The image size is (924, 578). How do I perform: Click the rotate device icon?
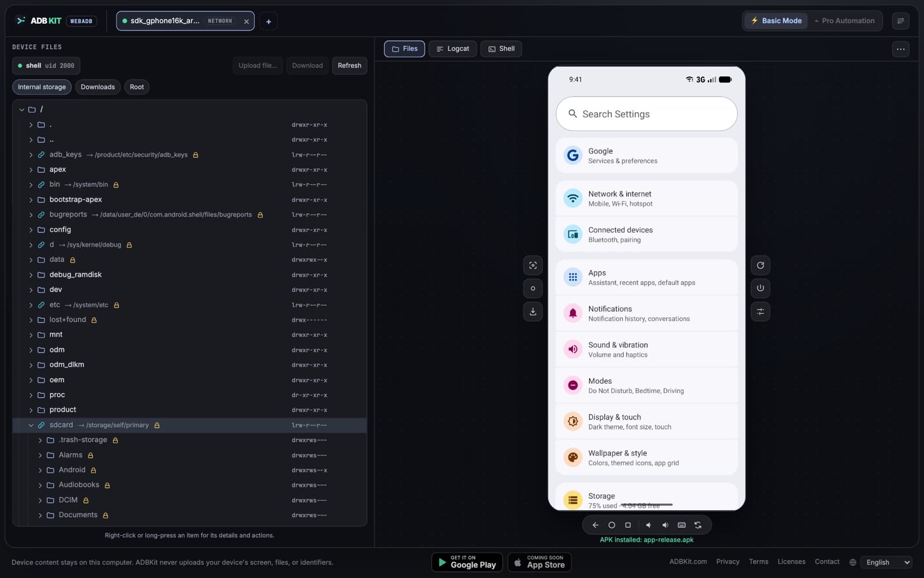(x=698, y=525)
